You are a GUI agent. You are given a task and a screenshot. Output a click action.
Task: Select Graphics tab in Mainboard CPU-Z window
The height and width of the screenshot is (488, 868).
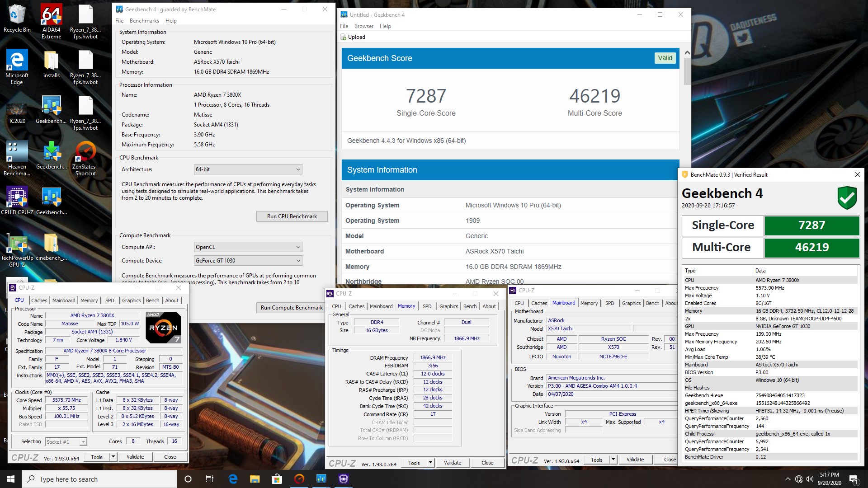coord(631,303)
